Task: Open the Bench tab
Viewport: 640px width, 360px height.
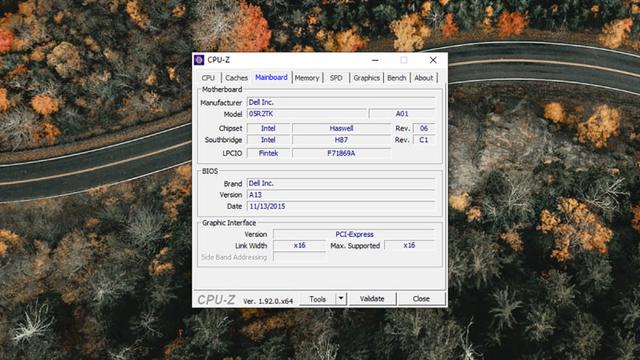Action: 397,78
